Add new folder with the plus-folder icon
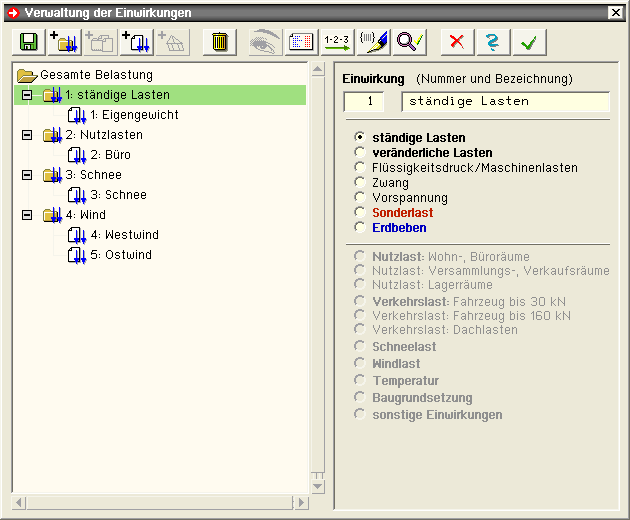This screenshot has height=520, width=630. [x=64, y=42]
